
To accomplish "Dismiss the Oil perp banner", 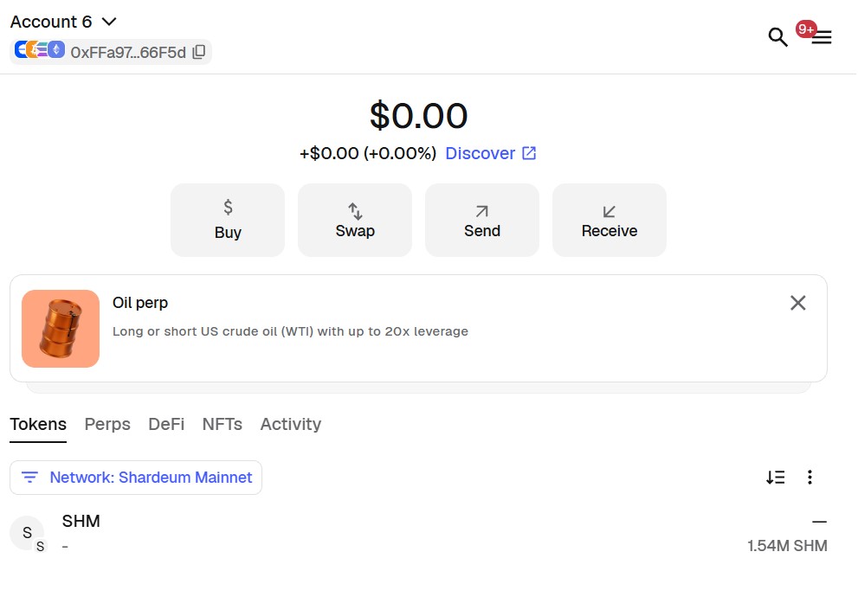I will point(797,303).
